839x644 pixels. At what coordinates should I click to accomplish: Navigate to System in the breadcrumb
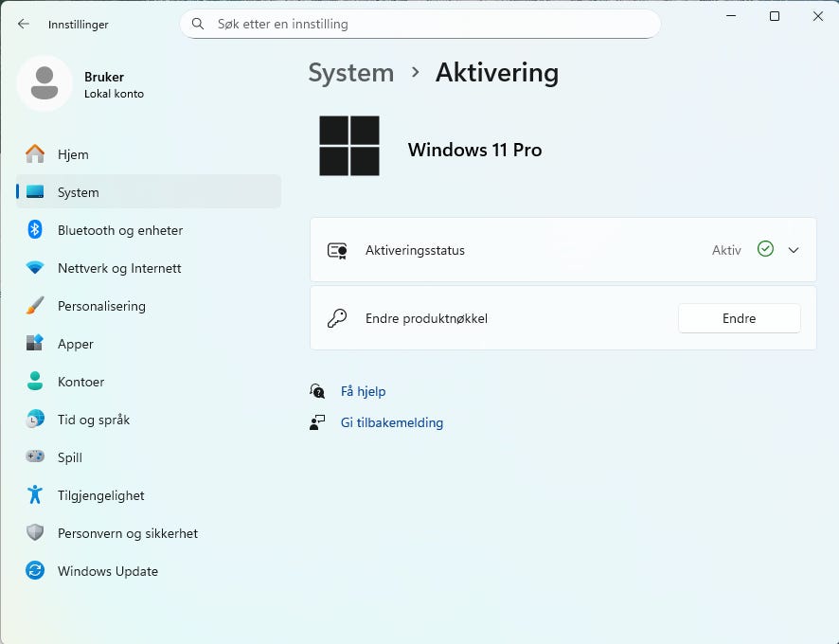coord(350,73)
